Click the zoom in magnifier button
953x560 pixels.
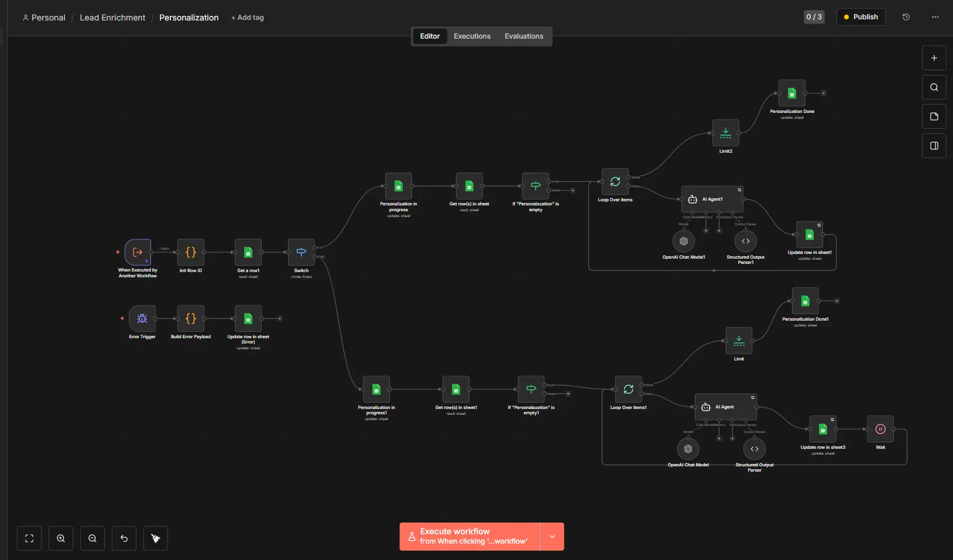(61, 538)
